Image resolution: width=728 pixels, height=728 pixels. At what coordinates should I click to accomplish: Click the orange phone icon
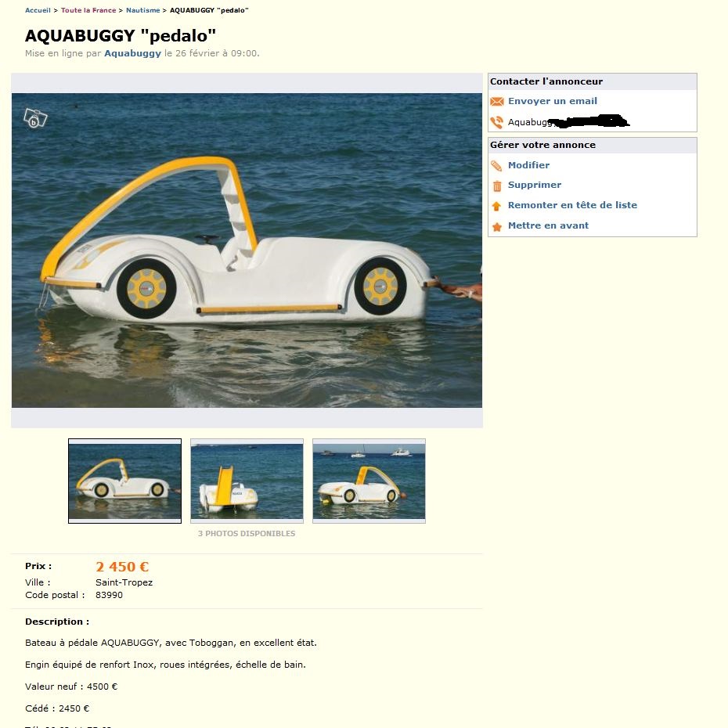point(497,122)
